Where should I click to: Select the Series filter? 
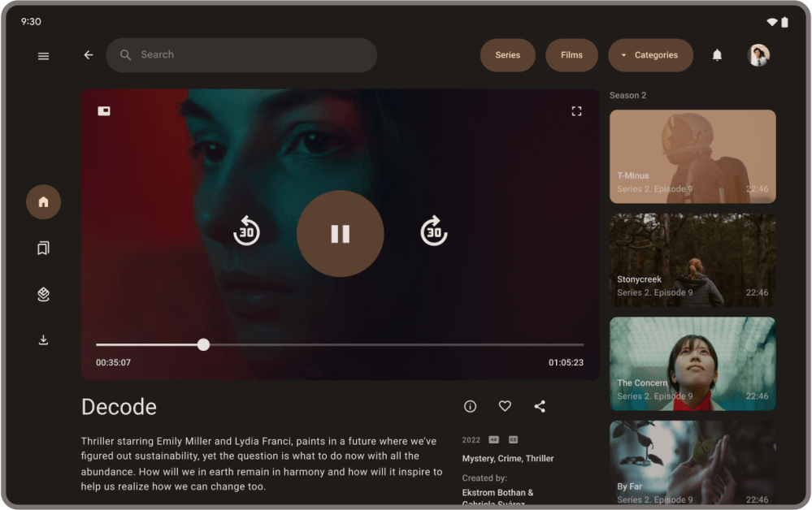[x=507, y=55]
